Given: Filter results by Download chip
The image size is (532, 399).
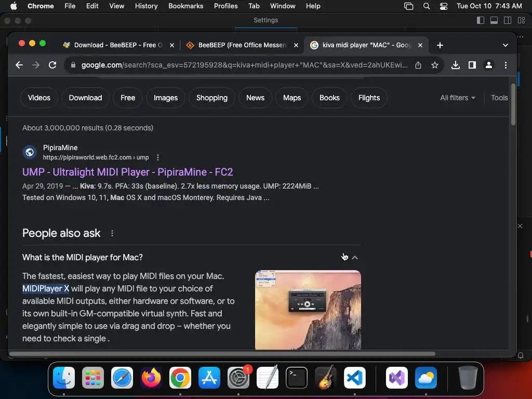Looking at the screenshot, I should tap(86, 98).
